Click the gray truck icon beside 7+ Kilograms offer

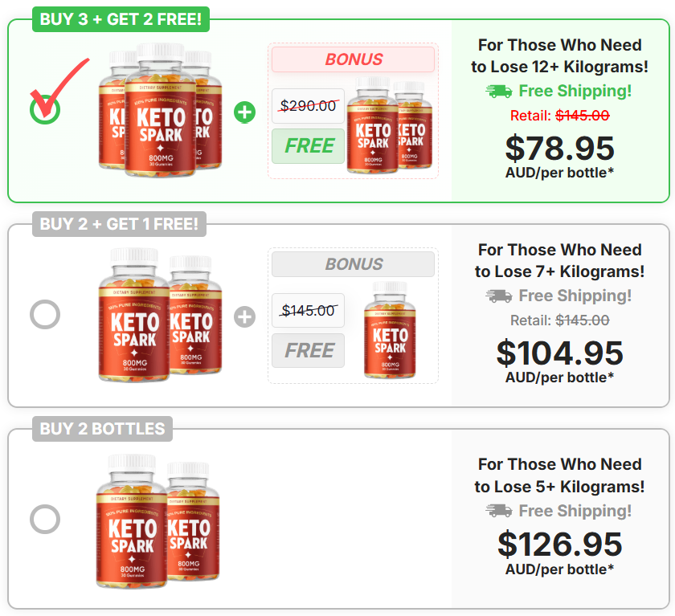pos(499,296)
